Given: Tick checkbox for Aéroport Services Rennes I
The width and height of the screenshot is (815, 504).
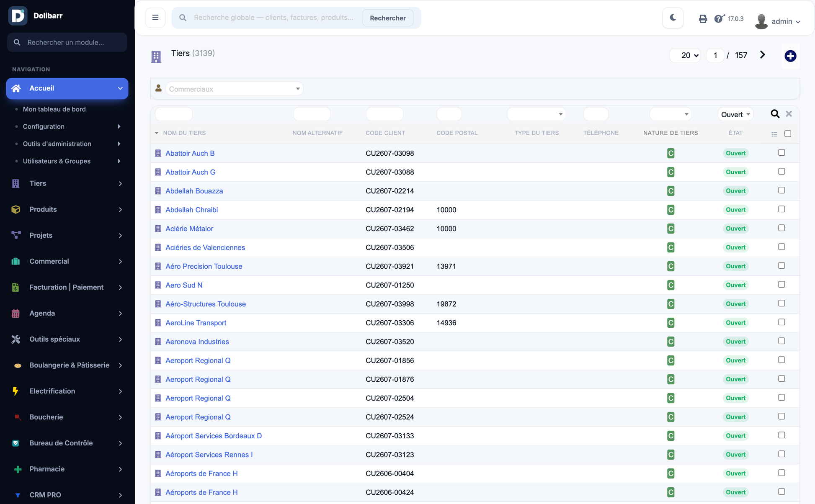Looking at the screenshot, I should (x=781, y=454).
